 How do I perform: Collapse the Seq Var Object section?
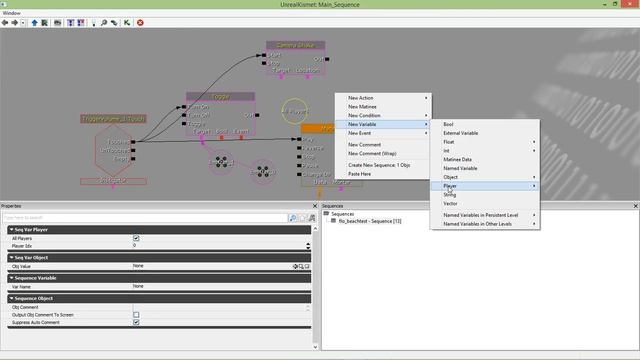11,258
